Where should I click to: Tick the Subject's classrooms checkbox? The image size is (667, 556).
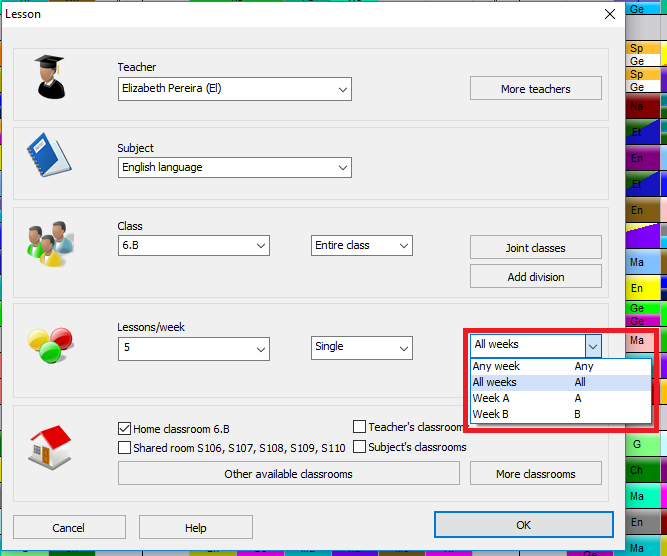point(359,447)
